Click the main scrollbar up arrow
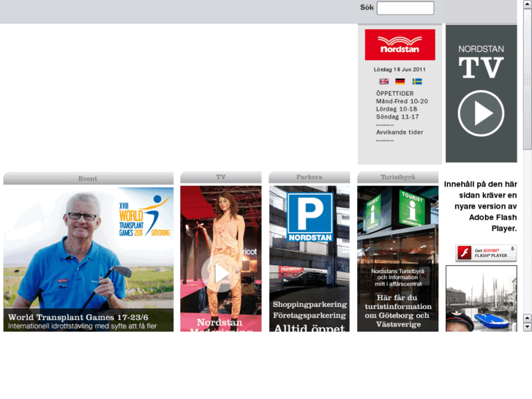 (x=528, y=4)
